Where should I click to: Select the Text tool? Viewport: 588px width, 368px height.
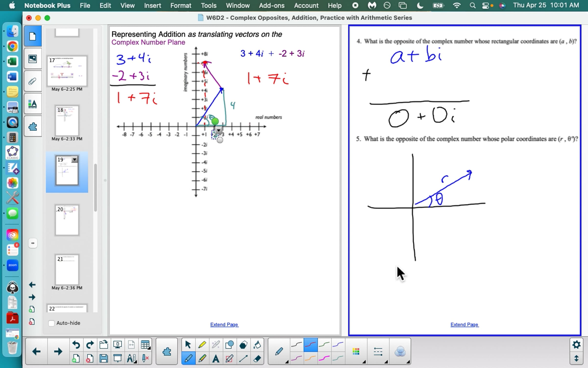click(x=216, y=359)
